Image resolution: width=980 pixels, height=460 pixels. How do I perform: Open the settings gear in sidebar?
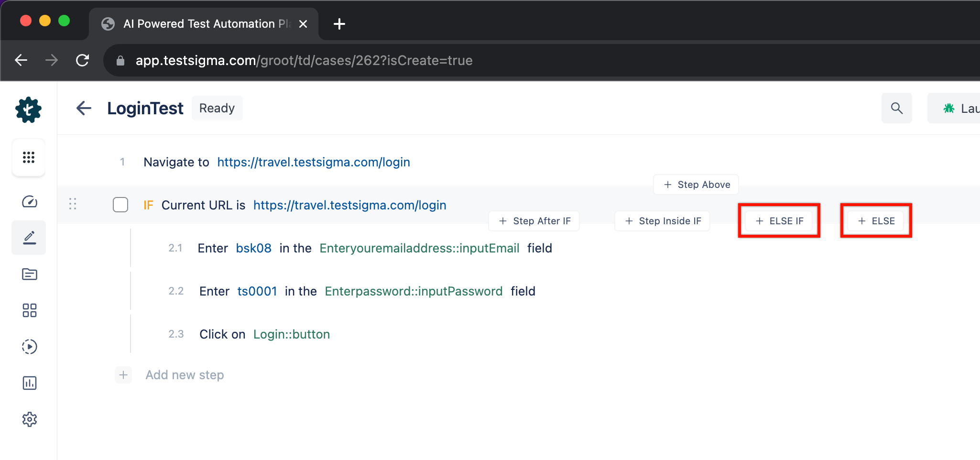coord(30,419)
